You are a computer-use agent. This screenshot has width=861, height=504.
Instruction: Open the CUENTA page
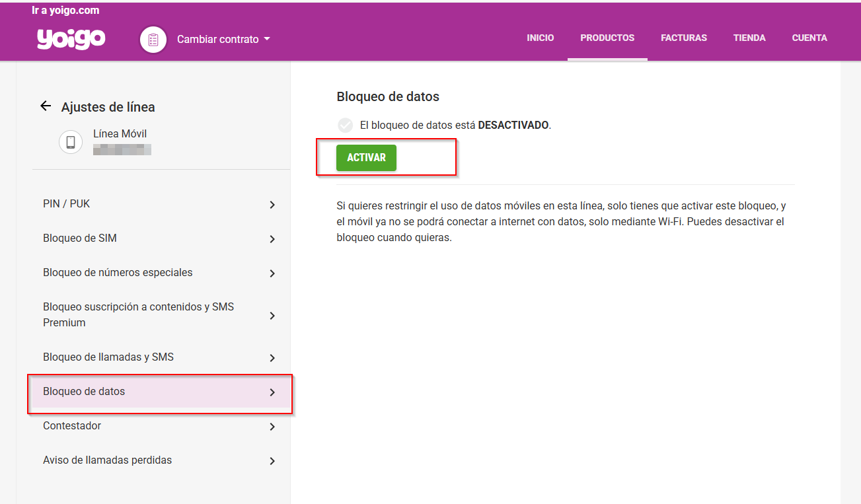pyautogui.click(x=809, y=38)
